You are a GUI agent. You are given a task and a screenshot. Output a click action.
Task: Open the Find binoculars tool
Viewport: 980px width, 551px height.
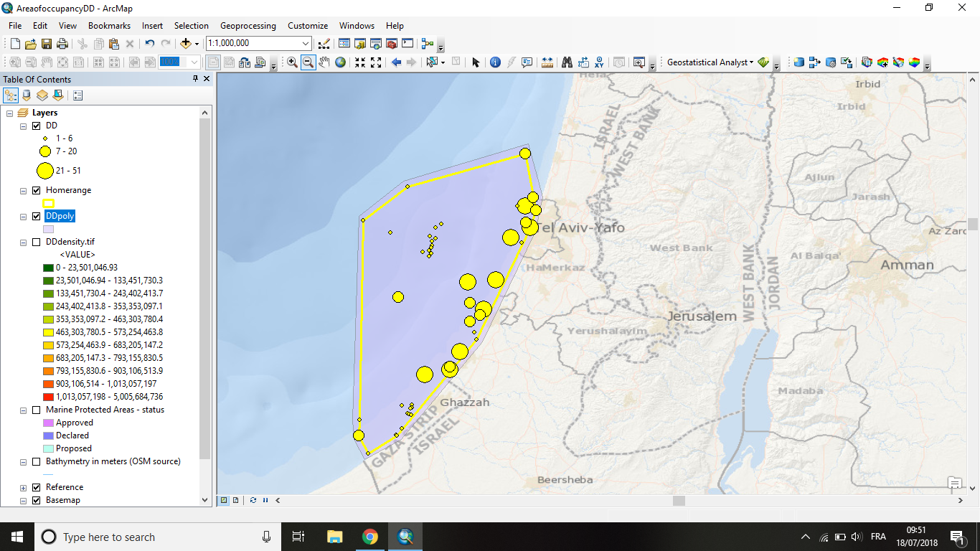[x=567, y=62]
